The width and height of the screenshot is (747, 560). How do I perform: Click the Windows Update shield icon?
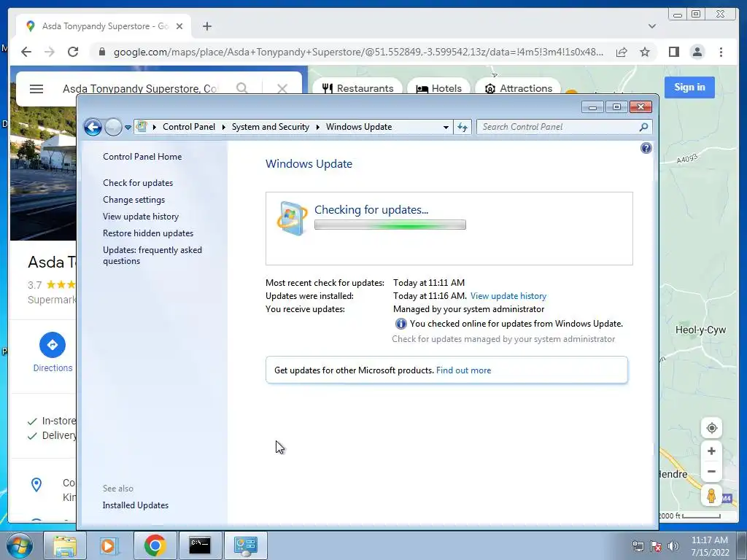point(292,219)
